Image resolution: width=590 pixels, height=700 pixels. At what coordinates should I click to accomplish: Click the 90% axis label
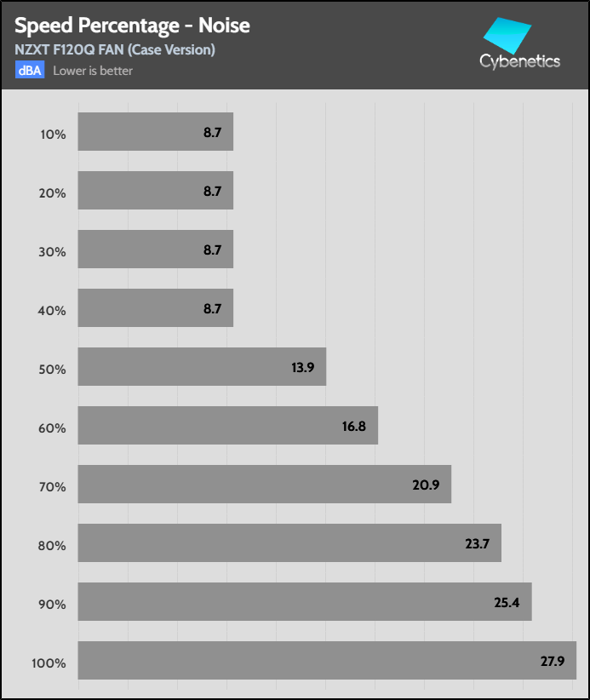click(x=53, y=605)
